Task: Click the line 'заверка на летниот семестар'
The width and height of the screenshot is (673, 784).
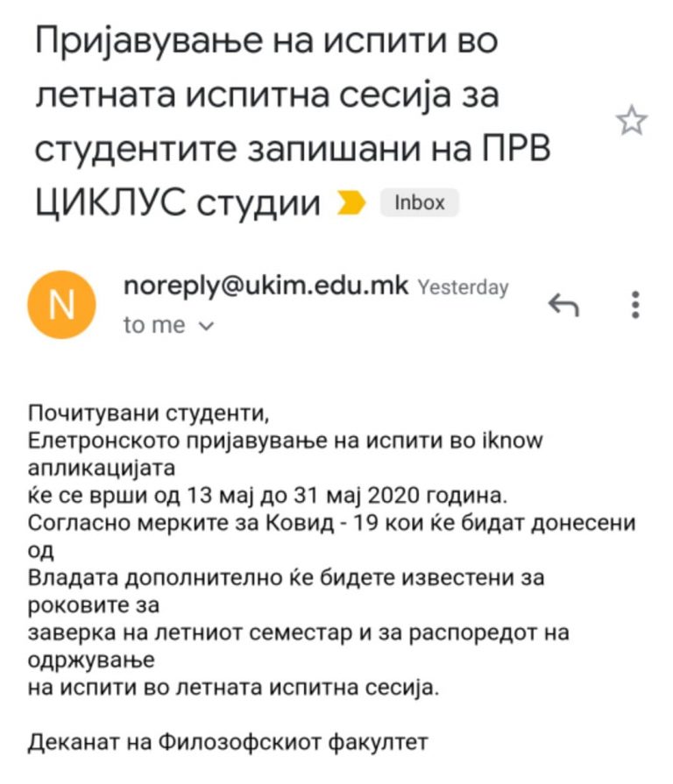Action: (299, 633)
